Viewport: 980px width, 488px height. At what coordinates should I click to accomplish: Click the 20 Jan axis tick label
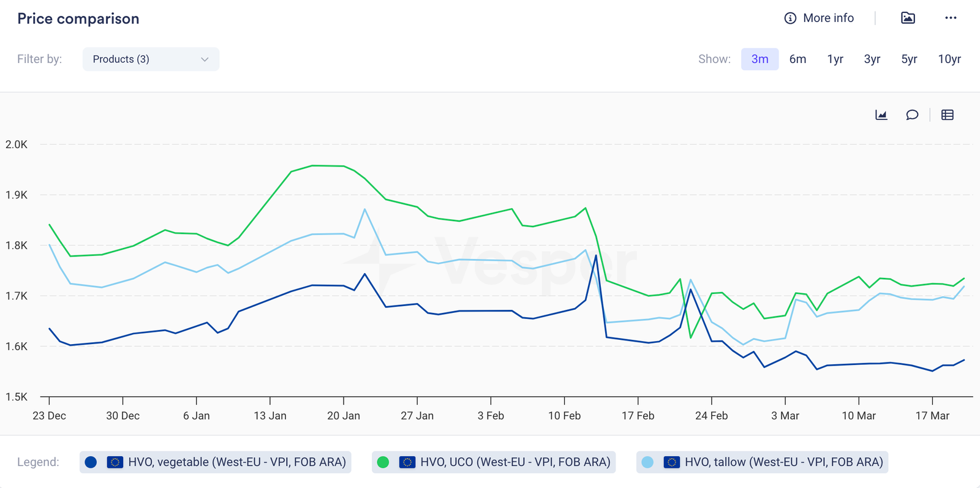tap(344, 416)
